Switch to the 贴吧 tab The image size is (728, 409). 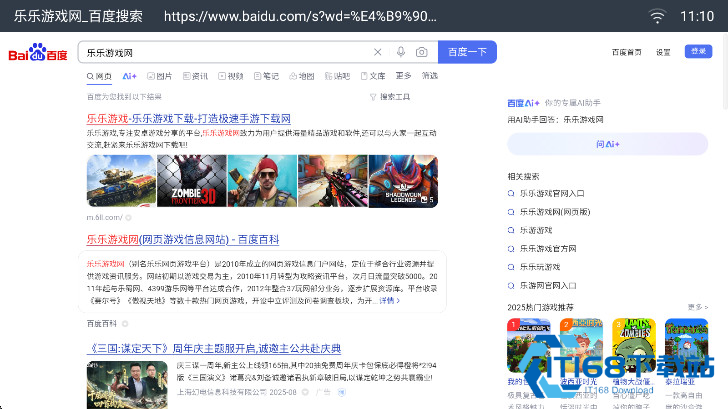click(338, 76)
